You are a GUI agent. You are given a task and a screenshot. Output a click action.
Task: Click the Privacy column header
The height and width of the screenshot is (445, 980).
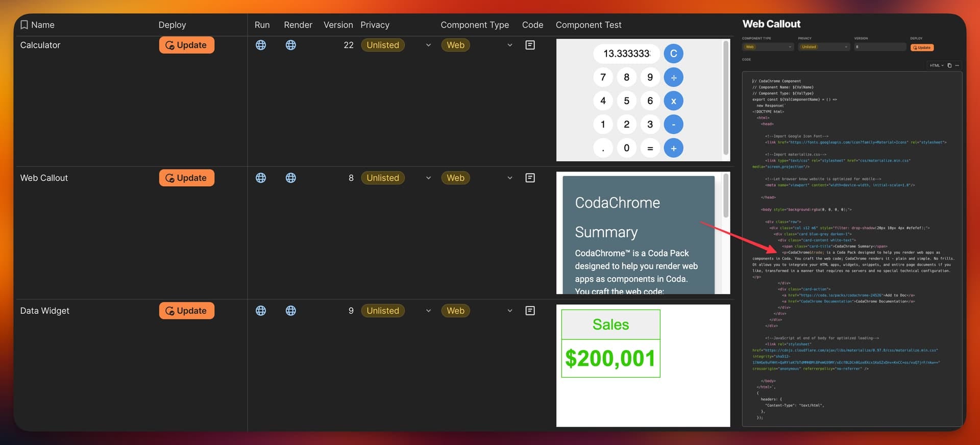(375, 24)
